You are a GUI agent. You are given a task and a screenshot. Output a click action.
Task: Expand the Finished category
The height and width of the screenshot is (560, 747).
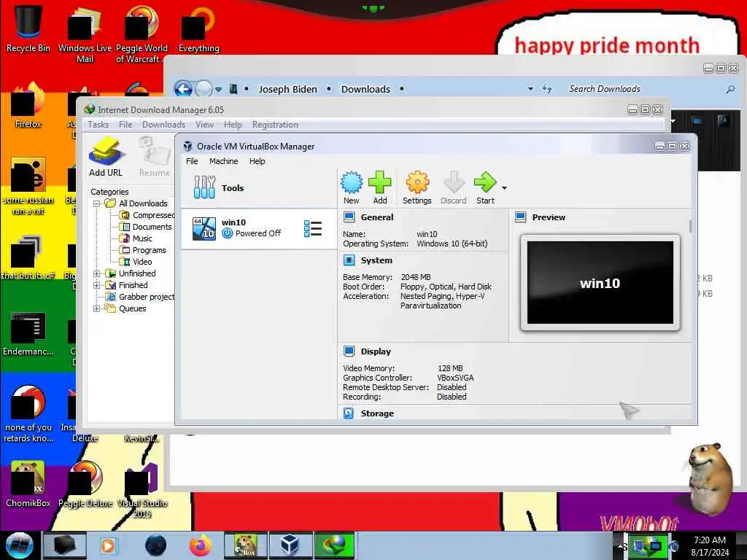pos(97,285)
